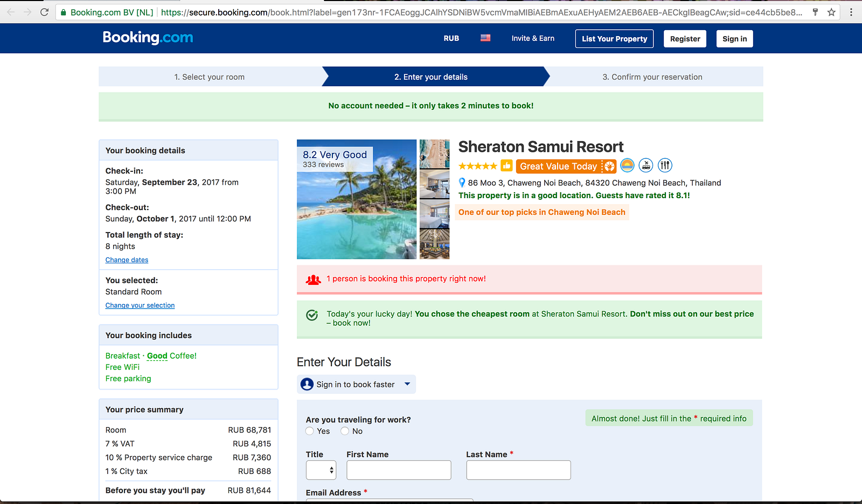The height and width of the screenshot is (504, 862).
Task: Click the RUB 4,815 VAT amount
Action: [x=252, y=444]
